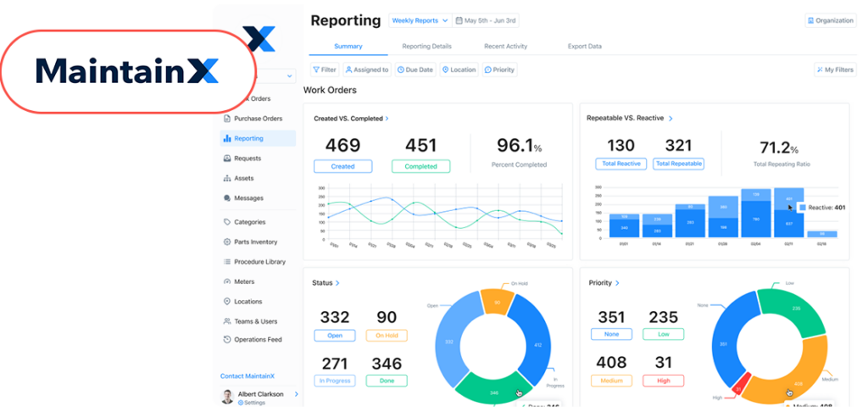Go to Messages in sidebar
The image size is (868, 412).
coord(248,198)
